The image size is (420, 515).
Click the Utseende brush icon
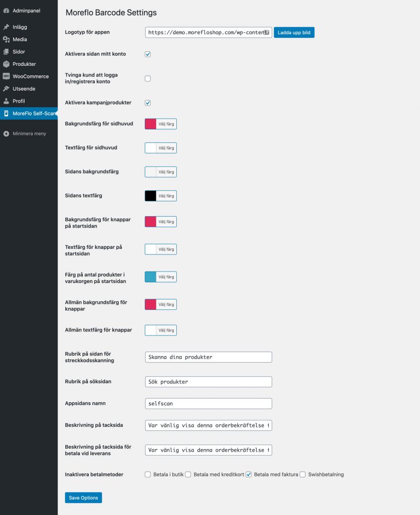tap(6, 89)
